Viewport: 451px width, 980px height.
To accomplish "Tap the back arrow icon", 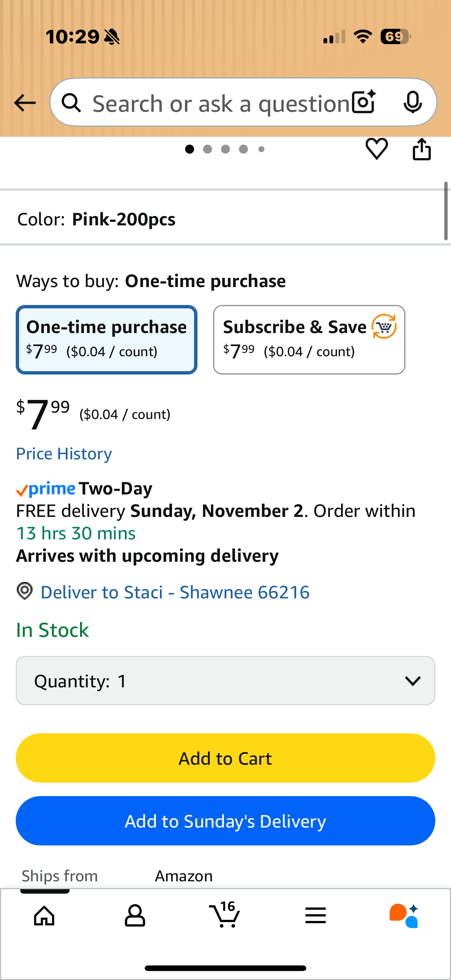I will (x=25, y=103).
